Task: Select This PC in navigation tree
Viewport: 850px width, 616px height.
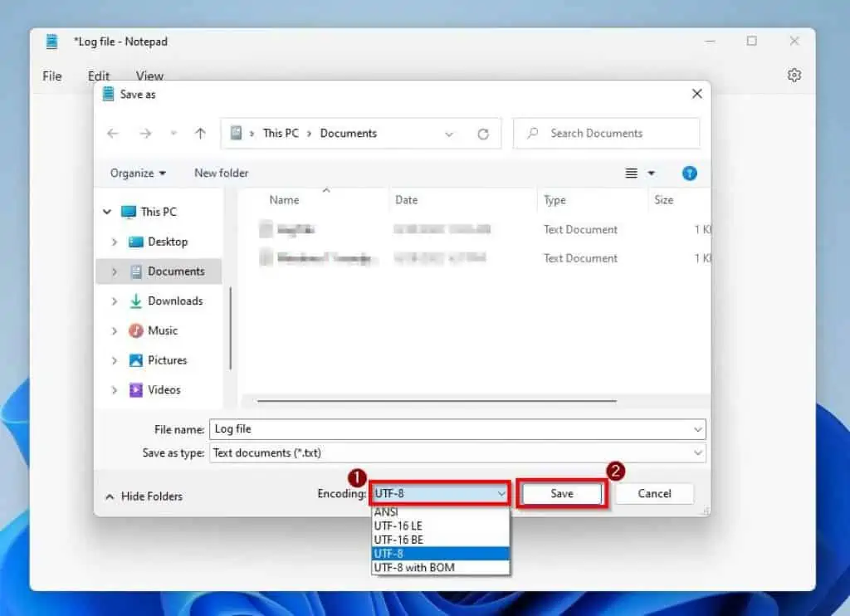Action: 159,212
